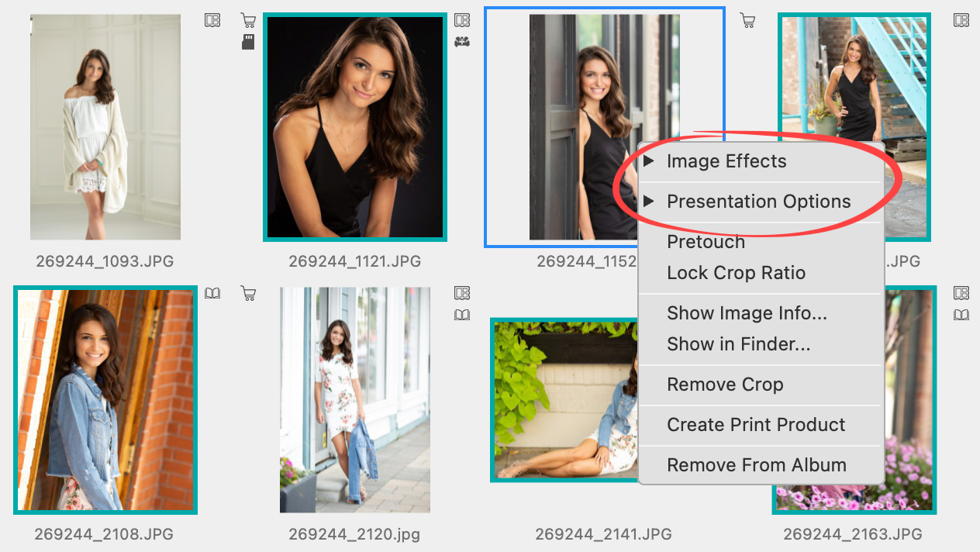Click the layout icon right of 269244_2120.jpg thumbnail
Screen dimensions: 980x552
[462, 293]
